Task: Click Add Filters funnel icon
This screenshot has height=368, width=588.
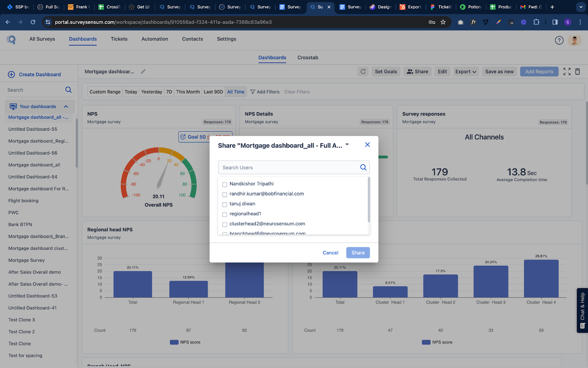Action: [253, 92]
